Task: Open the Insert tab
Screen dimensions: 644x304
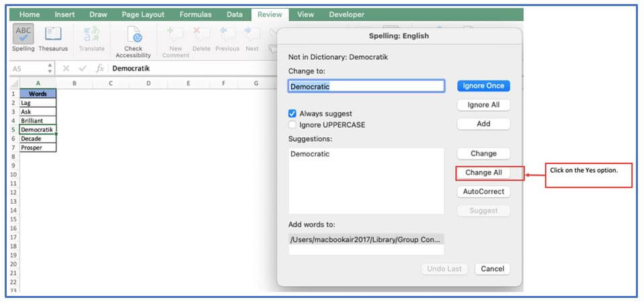Action: pyautogui.click(x=65, y=14)
